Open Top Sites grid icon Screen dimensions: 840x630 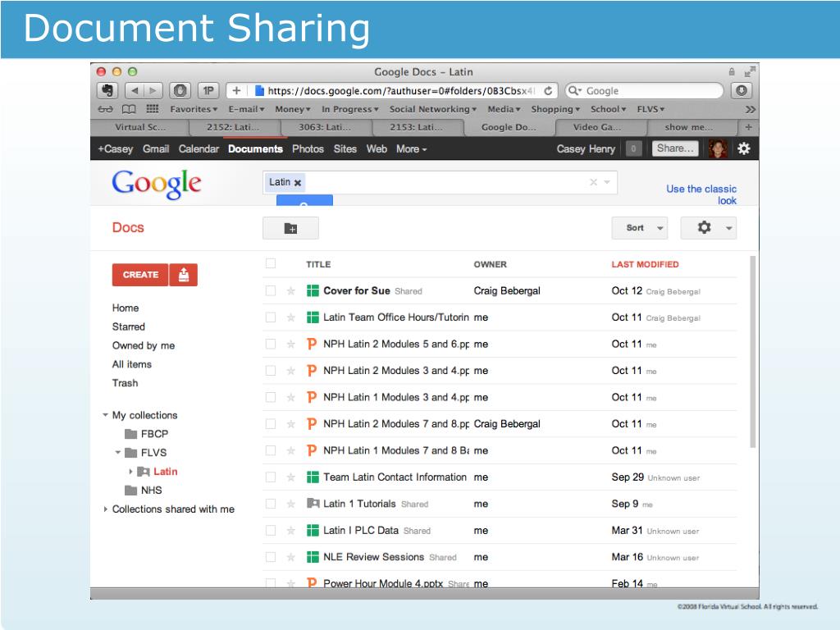[153, 109]
